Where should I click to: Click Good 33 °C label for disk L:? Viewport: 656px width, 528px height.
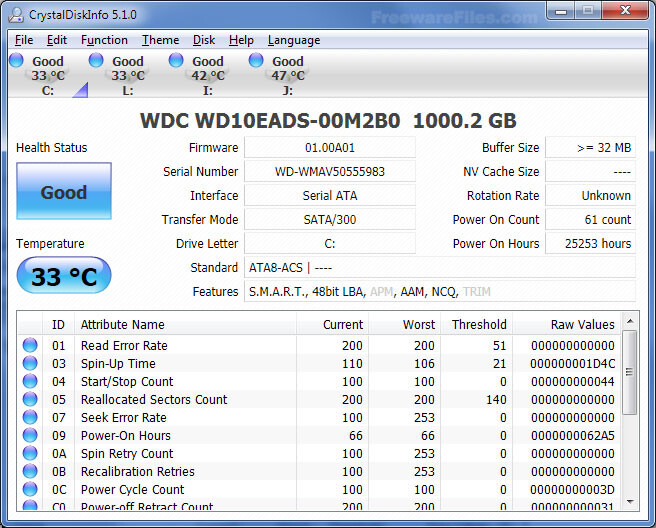point(128,68)
